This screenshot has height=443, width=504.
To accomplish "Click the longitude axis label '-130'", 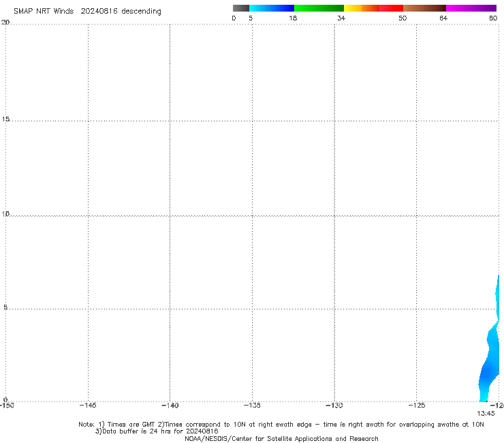I will coord(334,406).
